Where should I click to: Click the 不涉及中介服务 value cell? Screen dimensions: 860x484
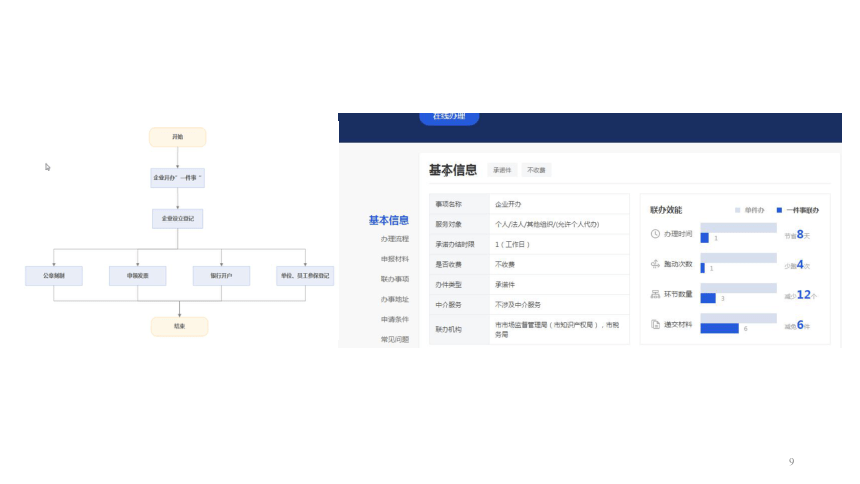(x=559, y=305)
